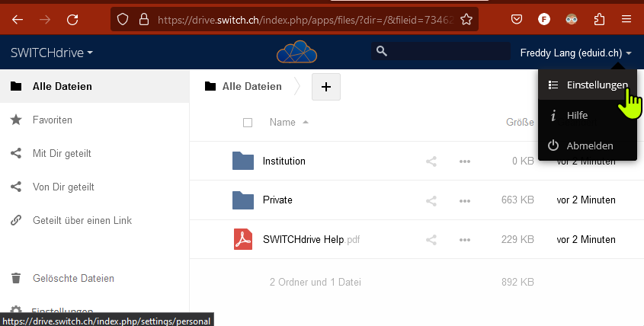Open the Private folder name link
Screen dimensions: 644x326
pyautogui.click(x=277, y=200)
